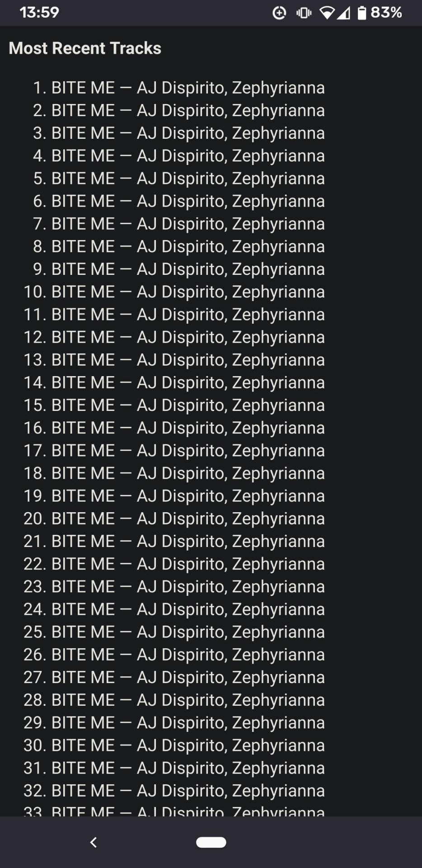This screenshot has height=868, width=422.
Task: Tap the 28th recent track
Action: coord(174,700)
